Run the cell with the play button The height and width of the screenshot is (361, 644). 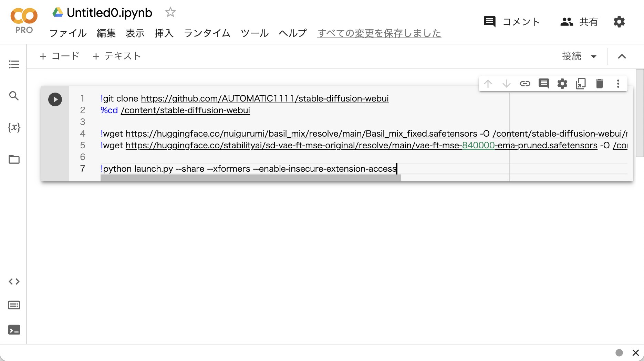pos(55,99)
